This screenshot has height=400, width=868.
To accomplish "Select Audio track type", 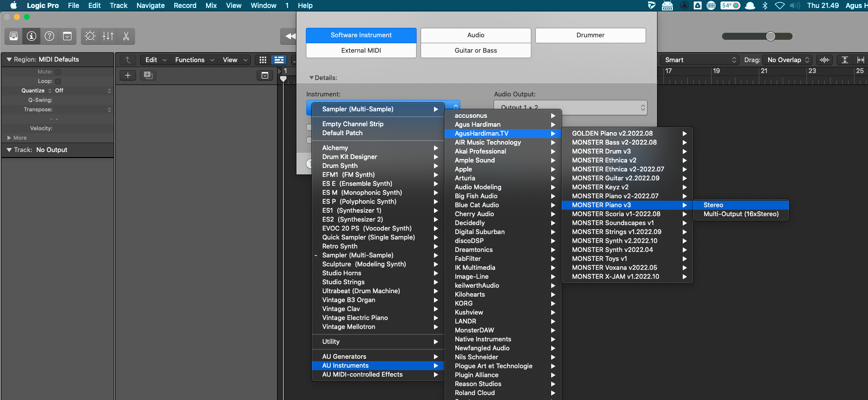I will click(476, 35).
